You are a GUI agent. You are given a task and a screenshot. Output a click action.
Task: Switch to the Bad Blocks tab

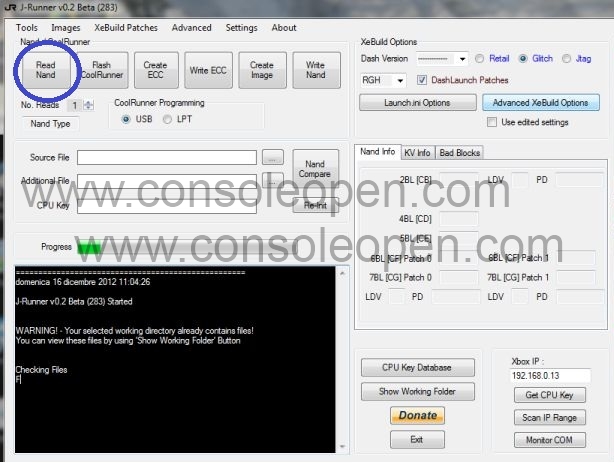pyautogui.click(x=460, y=153)
